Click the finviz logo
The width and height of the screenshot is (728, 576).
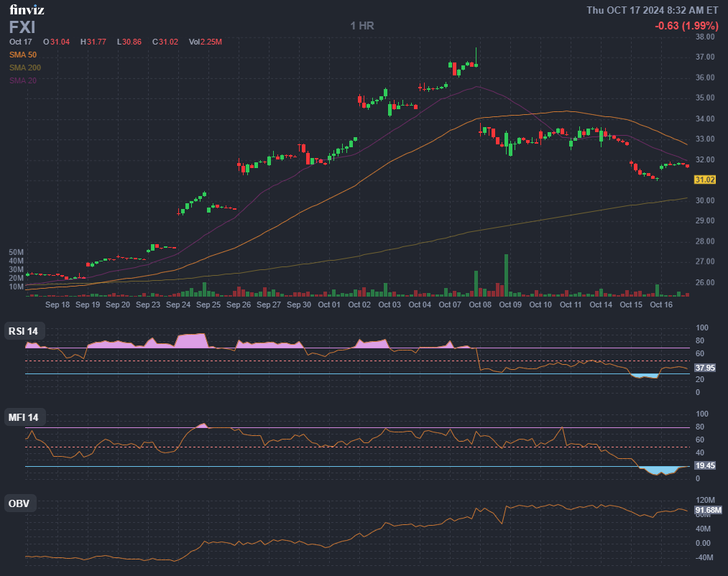[x=27, y=10]
